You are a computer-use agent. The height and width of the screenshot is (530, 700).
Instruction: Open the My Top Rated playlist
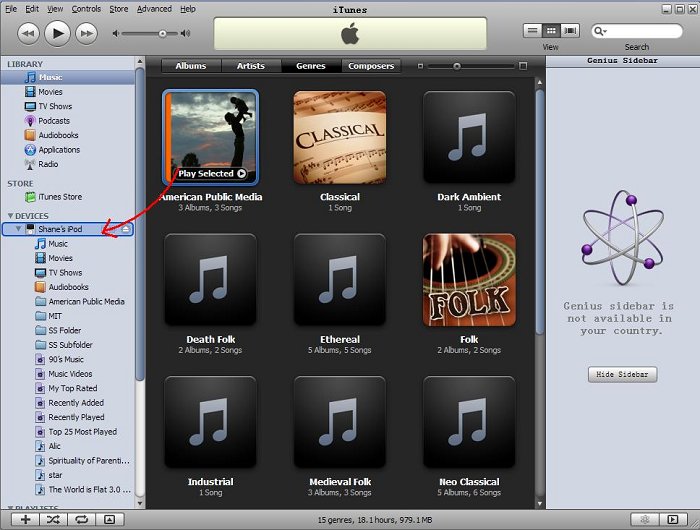tap(68, 388)
